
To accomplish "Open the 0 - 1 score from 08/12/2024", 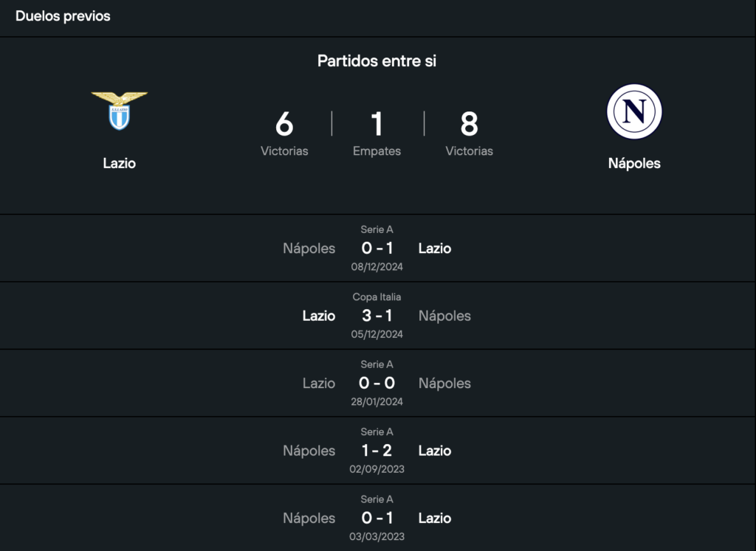I will (377, 249).
